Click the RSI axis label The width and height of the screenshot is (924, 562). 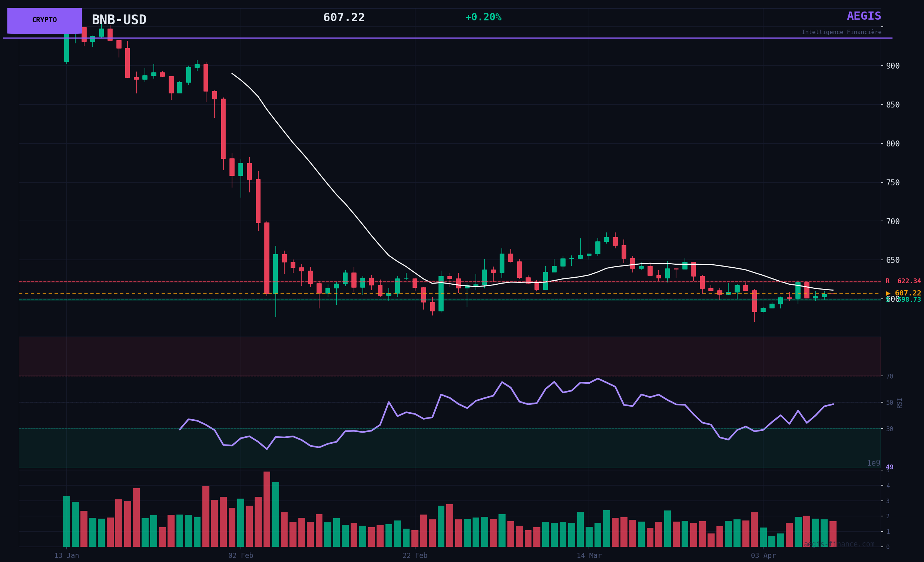pos(899,403)
